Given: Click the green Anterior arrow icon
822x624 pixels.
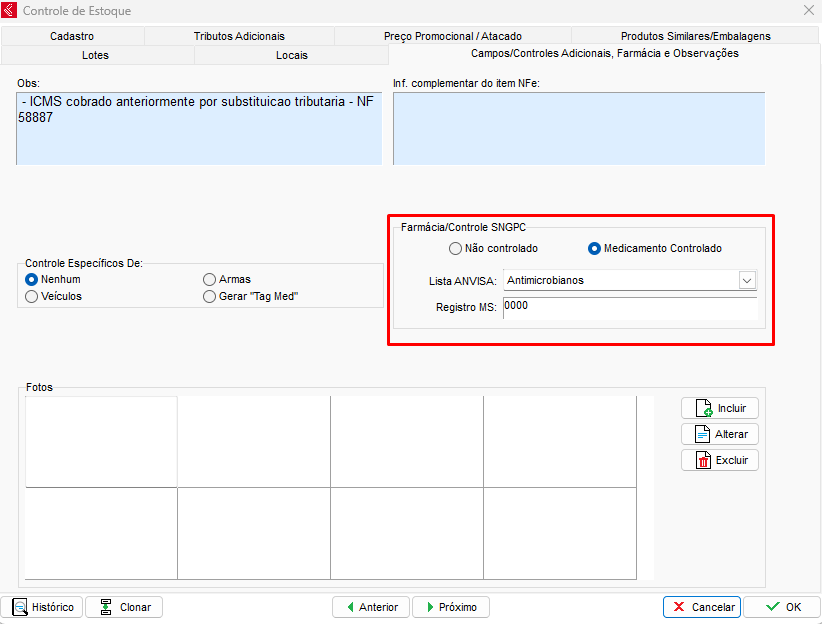Looking at the screenshot, I should point(349,607).
